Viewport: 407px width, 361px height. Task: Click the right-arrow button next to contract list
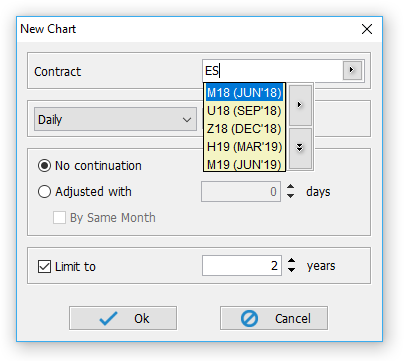[300, 105]
